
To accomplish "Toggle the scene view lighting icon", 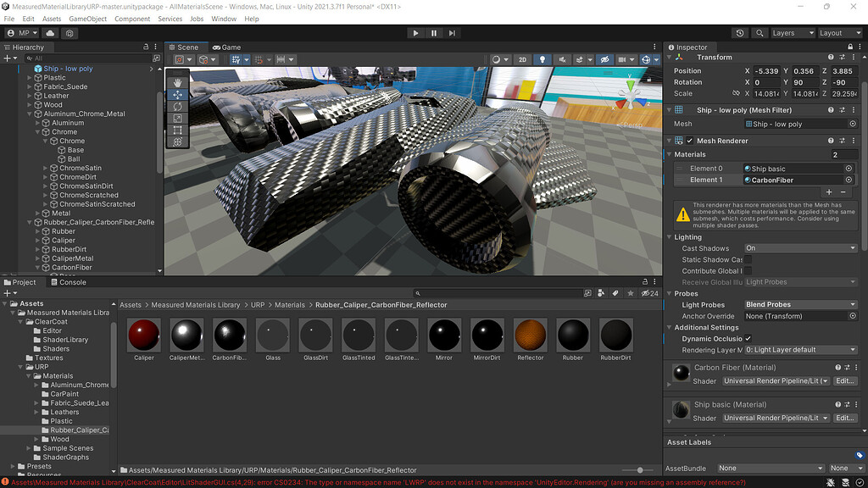I will click(542, 59).
